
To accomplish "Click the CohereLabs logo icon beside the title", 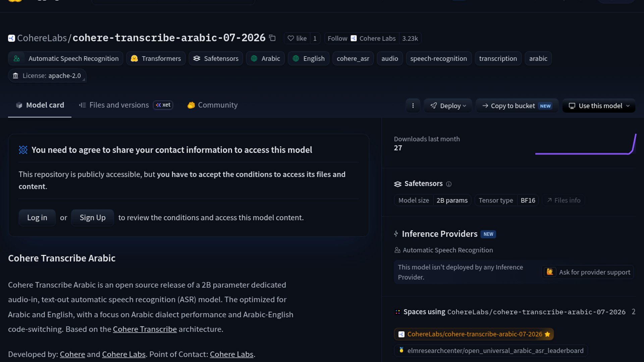I will (11, 38).
